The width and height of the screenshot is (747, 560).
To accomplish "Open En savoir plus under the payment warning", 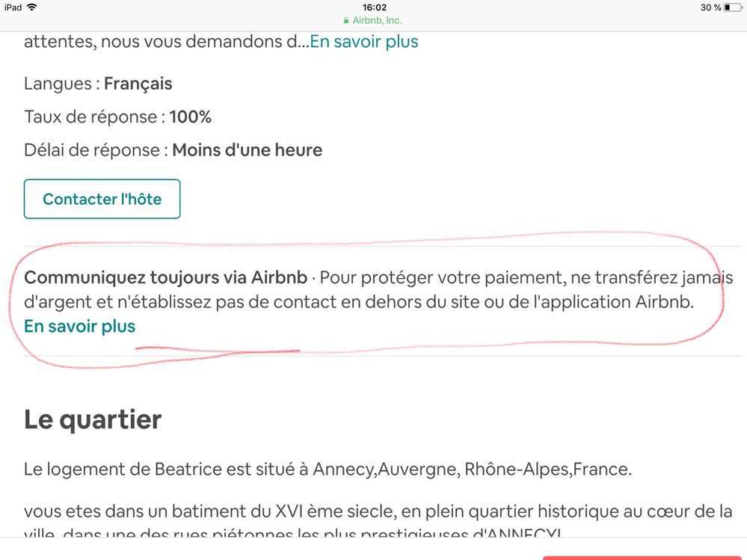I will tap(80, 327).
